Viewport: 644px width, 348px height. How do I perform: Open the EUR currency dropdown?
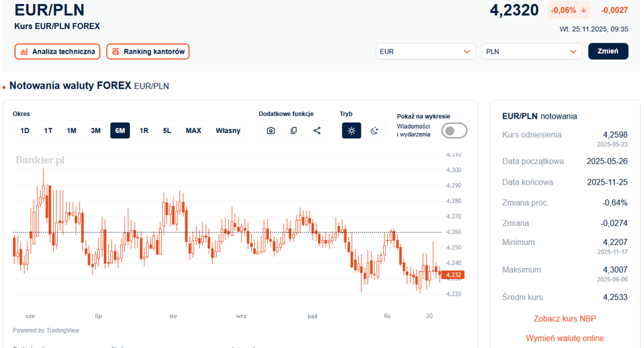pos(425,52)
